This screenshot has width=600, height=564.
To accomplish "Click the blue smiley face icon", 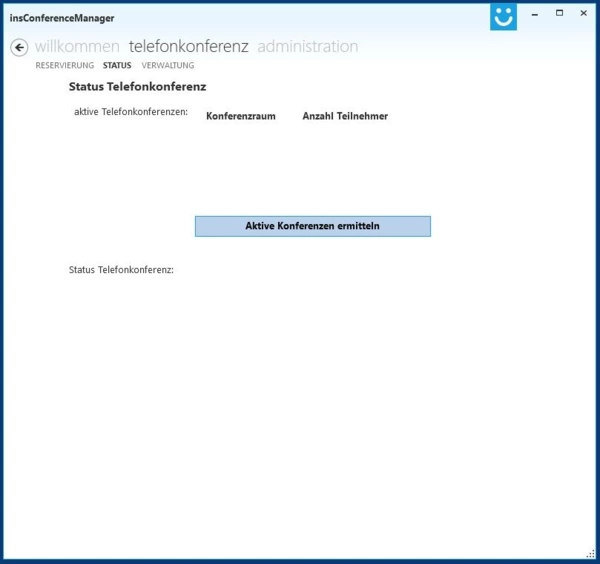I will (504, 17).
